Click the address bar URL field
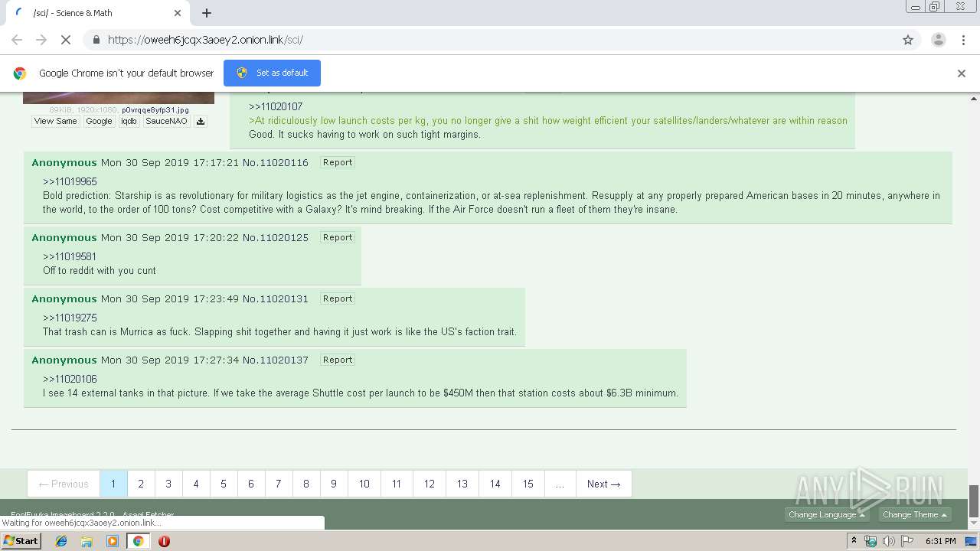 click(x=490, y=40)
